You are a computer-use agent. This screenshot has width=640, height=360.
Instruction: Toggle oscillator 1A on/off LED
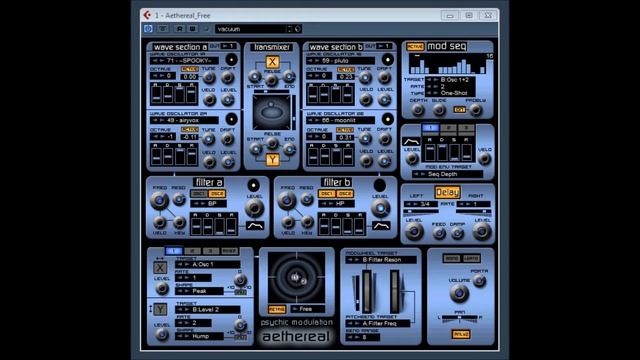[231, 60]
